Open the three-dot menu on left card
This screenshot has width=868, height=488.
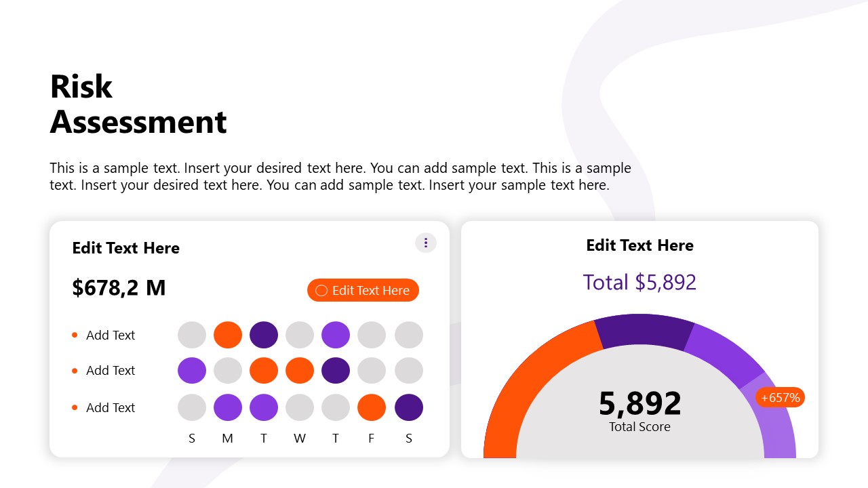(426, 243)
